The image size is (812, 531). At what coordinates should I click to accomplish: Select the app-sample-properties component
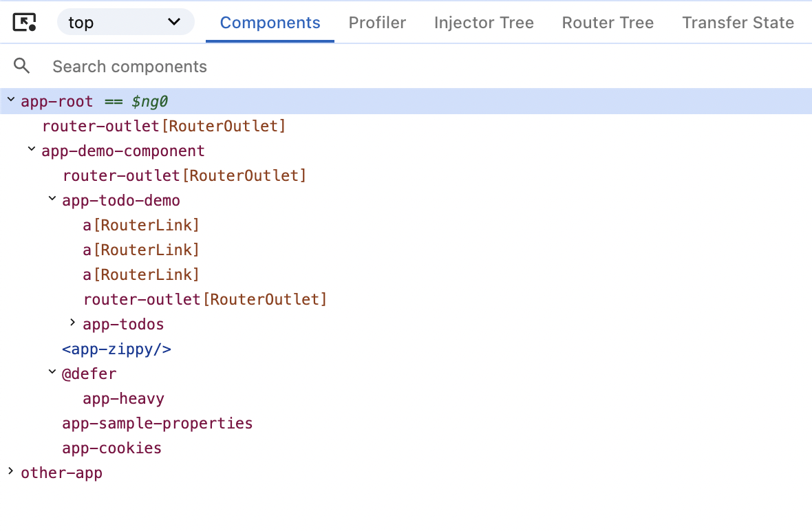click(157, 423)
